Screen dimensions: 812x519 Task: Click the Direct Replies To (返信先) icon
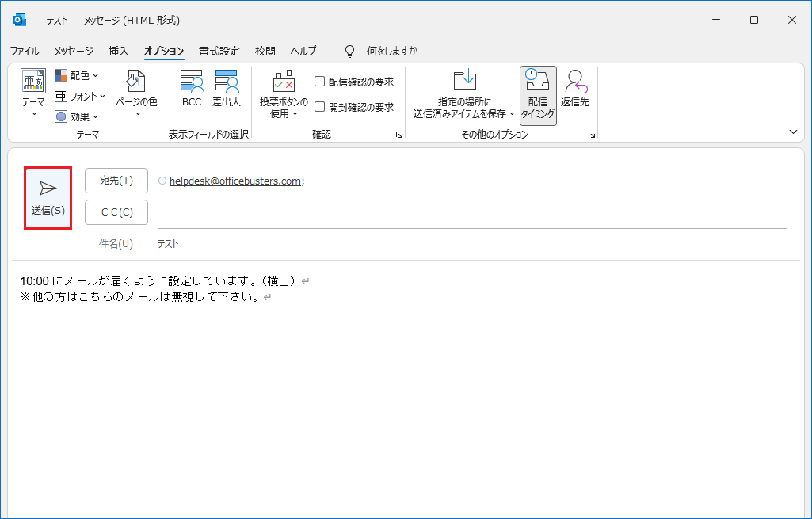(x=574, y=88)
